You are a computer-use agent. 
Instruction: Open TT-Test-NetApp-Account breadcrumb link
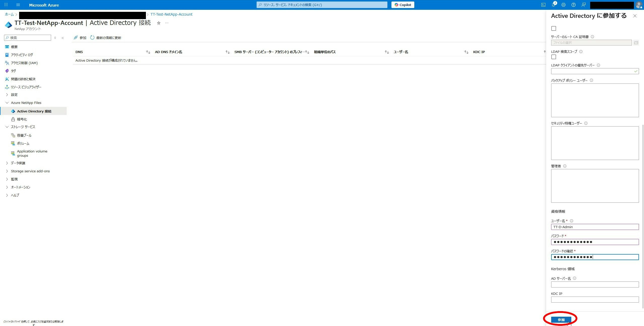171,14
